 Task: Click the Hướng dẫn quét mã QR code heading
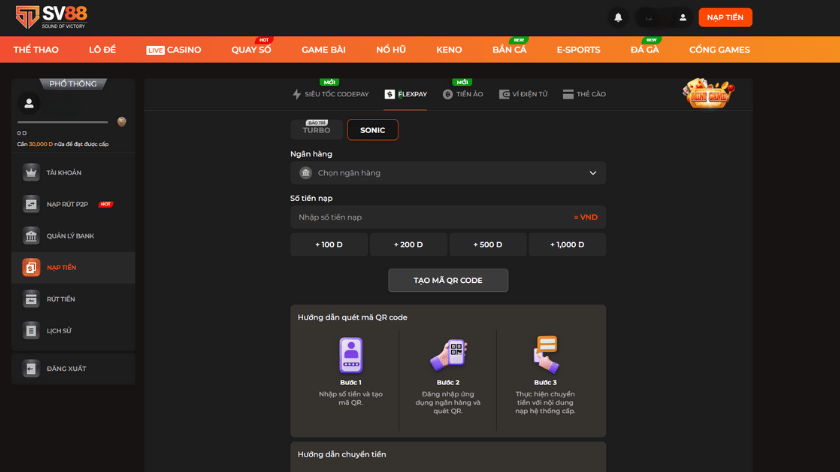pos(352,317)
